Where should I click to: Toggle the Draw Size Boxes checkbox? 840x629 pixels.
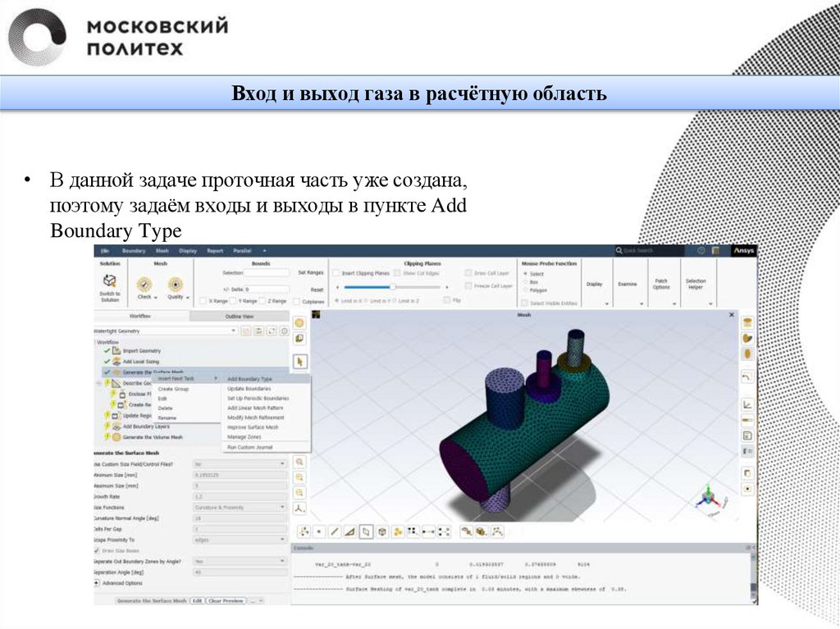97,551
